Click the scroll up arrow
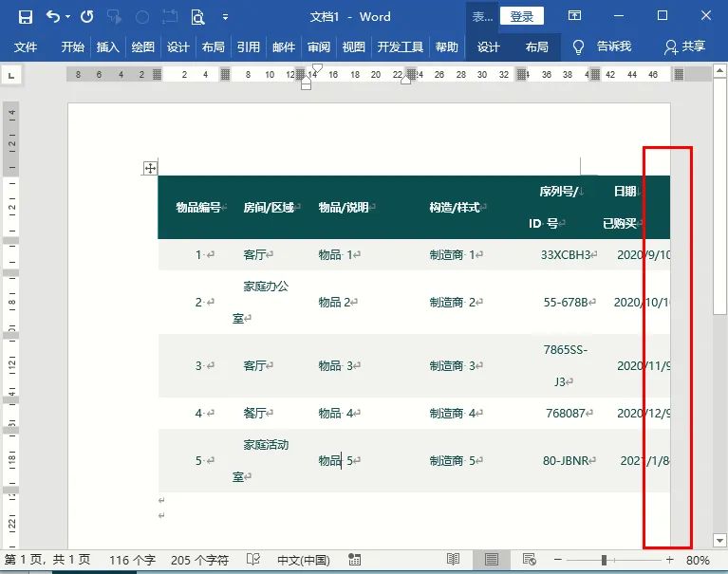 (719, 71)
